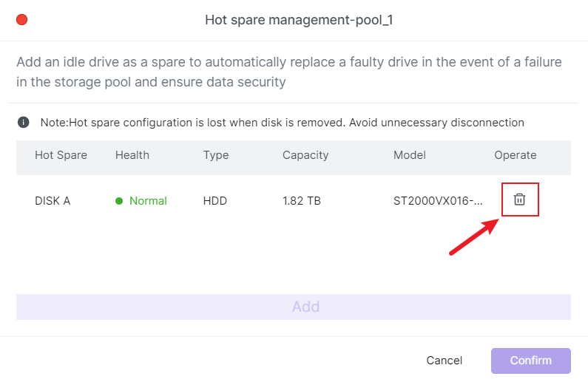Click the Hot spare management-pool_1 title
Screen dimensions: 588x382
point(298,20)
